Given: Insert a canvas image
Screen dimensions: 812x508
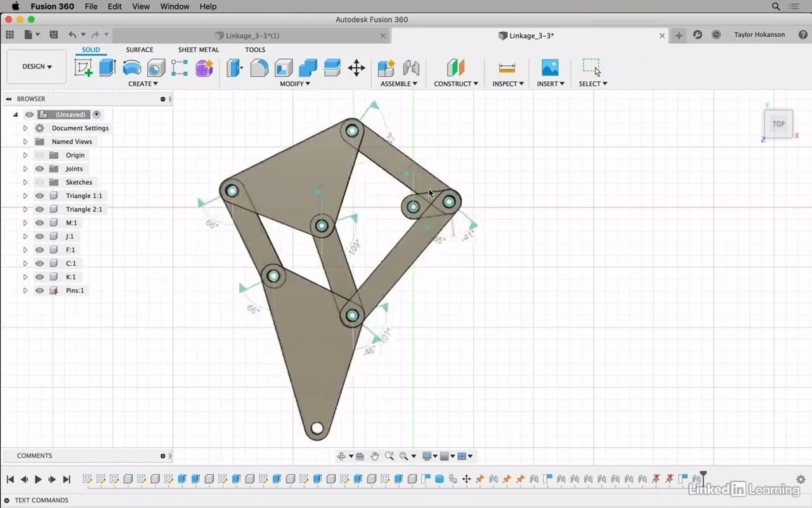Looking at the screenshot, I should [549, 67].
